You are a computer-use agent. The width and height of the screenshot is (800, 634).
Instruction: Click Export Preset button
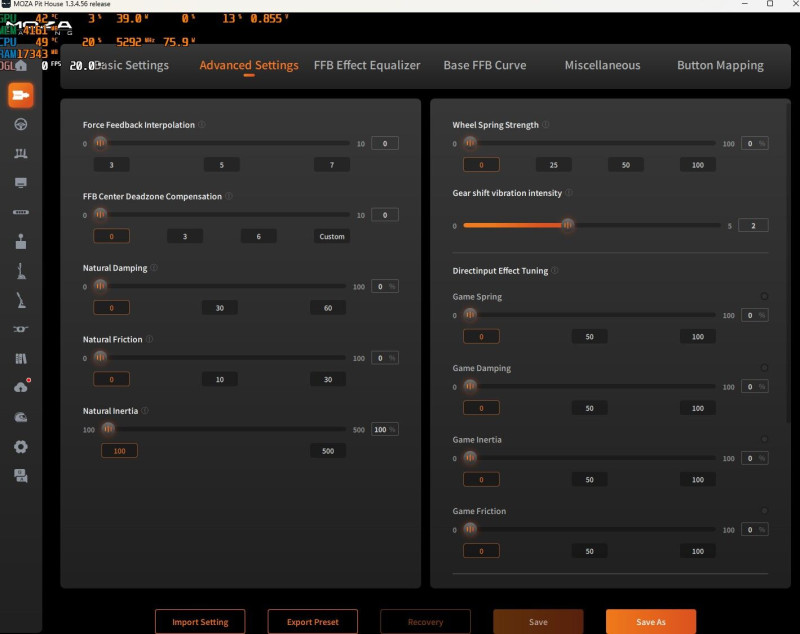pos(313,622)
